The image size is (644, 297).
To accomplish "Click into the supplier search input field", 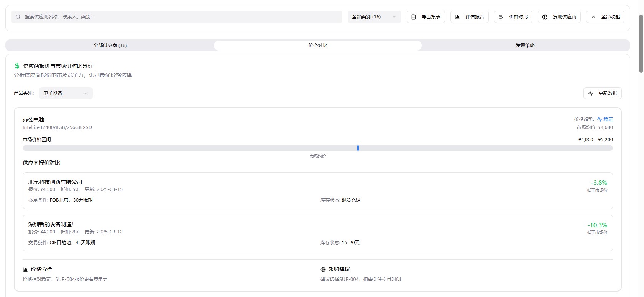I will coord(180,17).
